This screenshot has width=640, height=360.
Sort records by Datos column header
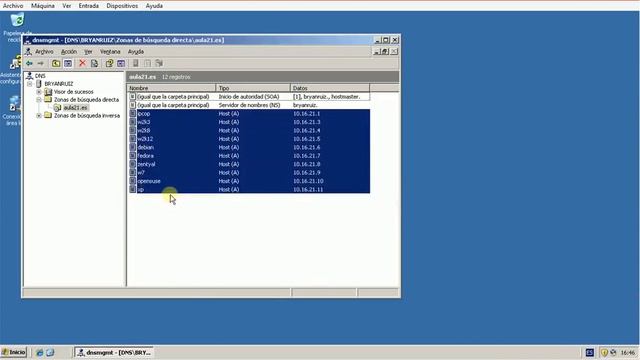(330, 88)
